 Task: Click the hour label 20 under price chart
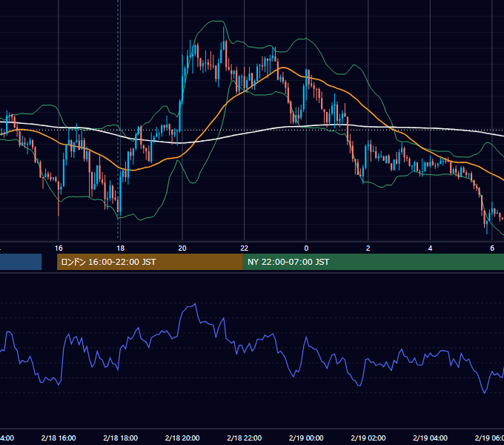click(x=182, y=248)
